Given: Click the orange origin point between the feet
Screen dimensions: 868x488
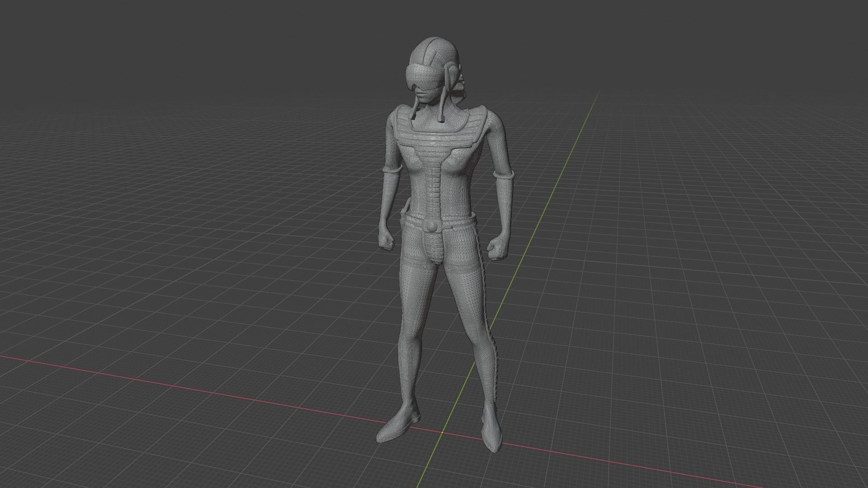Looking at the screenshot, I should pyautogui.click(x=442, y=432).
